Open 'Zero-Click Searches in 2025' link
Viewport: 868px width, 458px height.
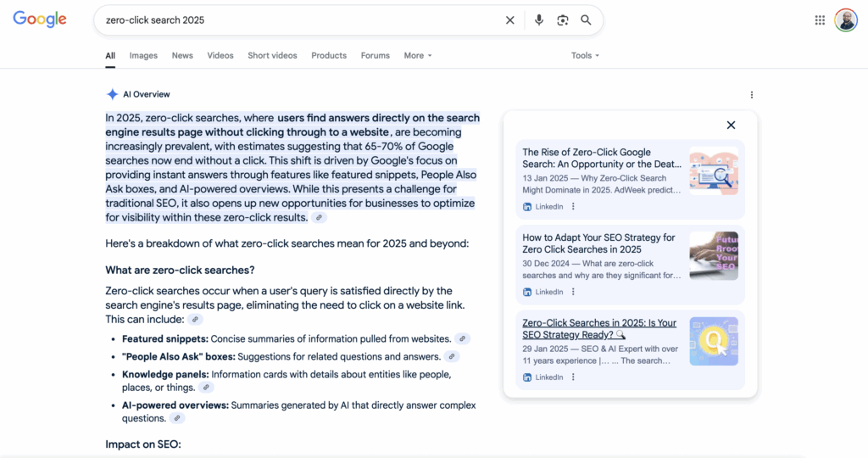tap(599, 329)
